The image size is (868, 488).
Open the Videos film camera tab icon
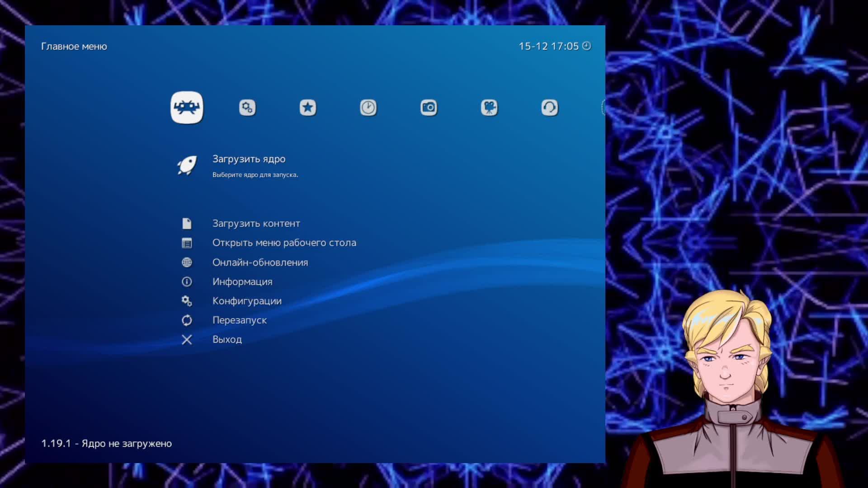[489, 108]
